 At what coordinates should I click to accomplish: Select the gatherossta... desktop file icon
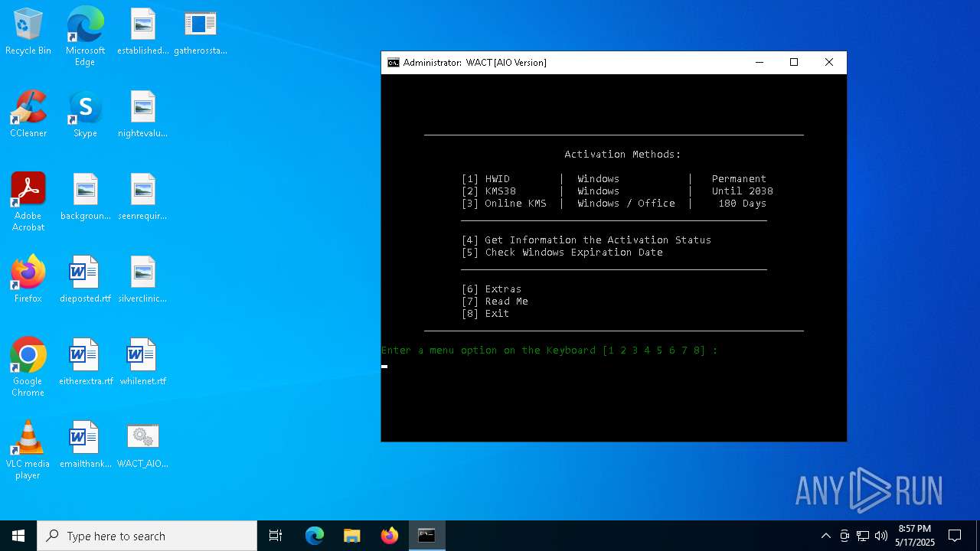(x=201, y=32)
